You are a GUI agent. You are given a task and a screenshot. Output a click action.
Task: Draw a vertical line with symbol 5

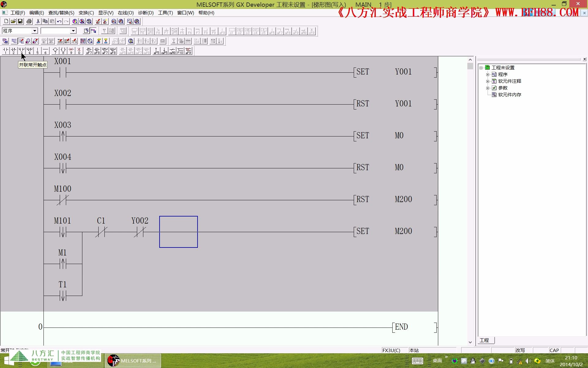[37, 51]
